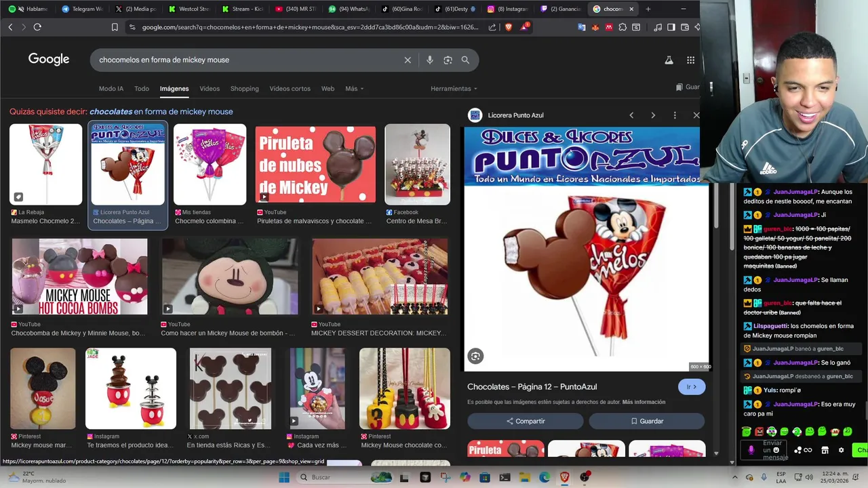The image size is (868, 488).
Task: Open Piruleta de nubes de Mickey thumbnail
Action: click(315, 164)
